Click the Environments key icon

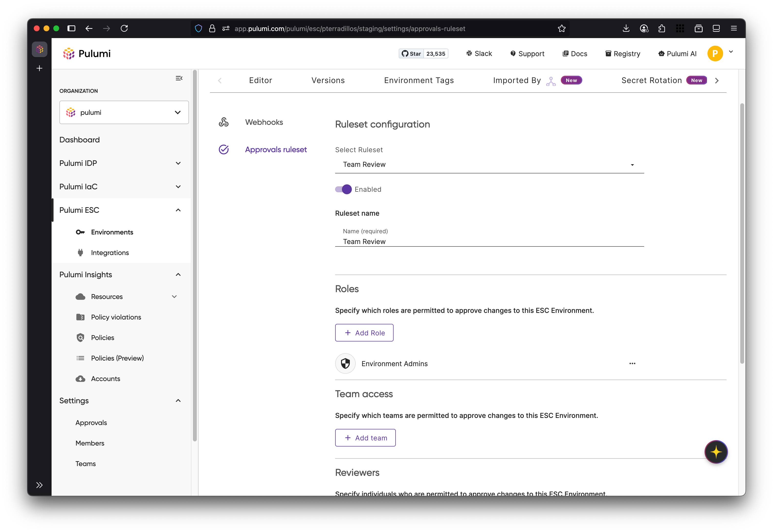[x=80, y=232]
